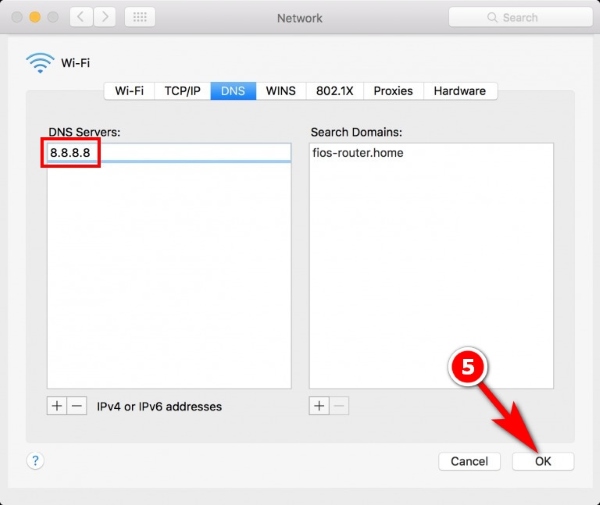This screenshot has width=600, height=505.
Task: Remove DNS server with the minus button
Action: pos(76,406)
